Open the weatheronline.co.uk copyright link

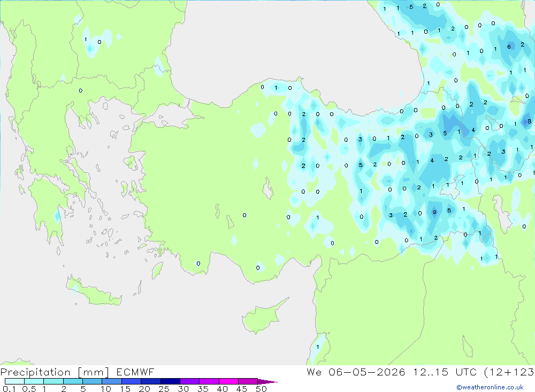pos(490,387)
